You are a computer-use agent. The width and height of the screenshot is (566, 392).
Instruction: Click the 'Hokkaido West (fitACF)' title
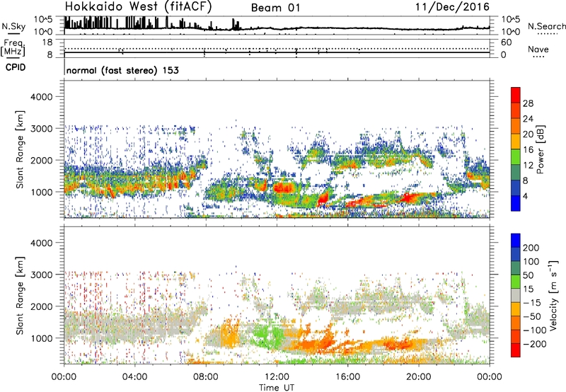[x=138, y=6]
